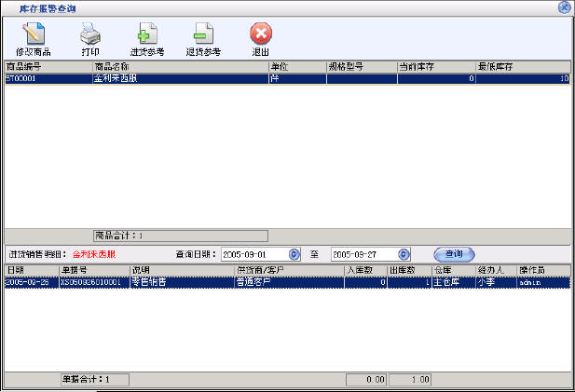Select product row ST00001 金利来西服
This screenshot has height=392, width=575.
[140, 79]
